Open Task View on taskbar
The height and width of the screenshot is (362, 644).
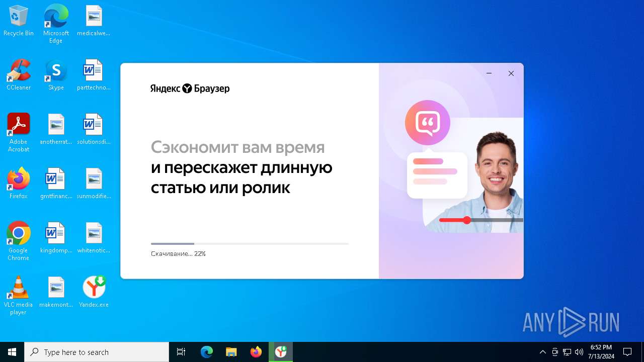coord(181,352)
